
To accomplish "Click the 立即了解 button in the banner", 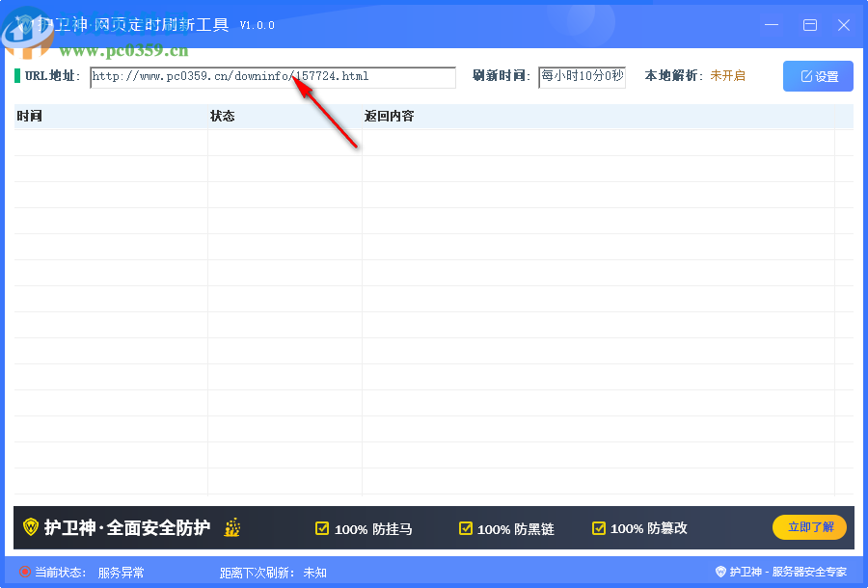I will click(x=809, y=527).
